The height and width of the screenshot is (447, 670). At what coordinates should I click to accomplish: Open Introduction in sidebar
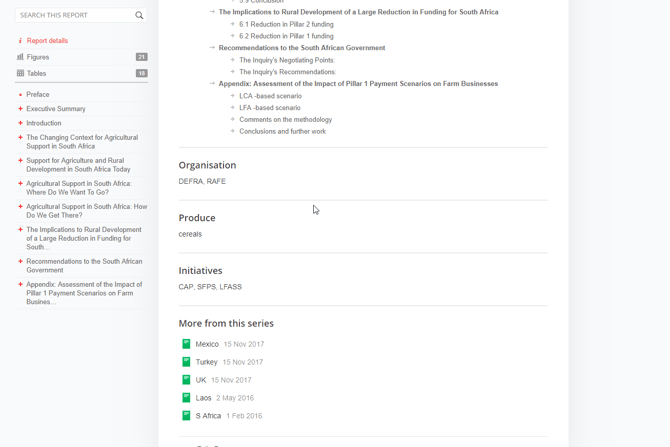click(x=44, y=123)
